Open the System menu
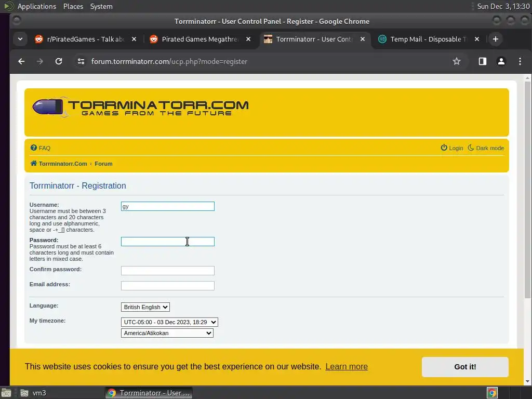532x399 pixels. click(x=101, y=6)
